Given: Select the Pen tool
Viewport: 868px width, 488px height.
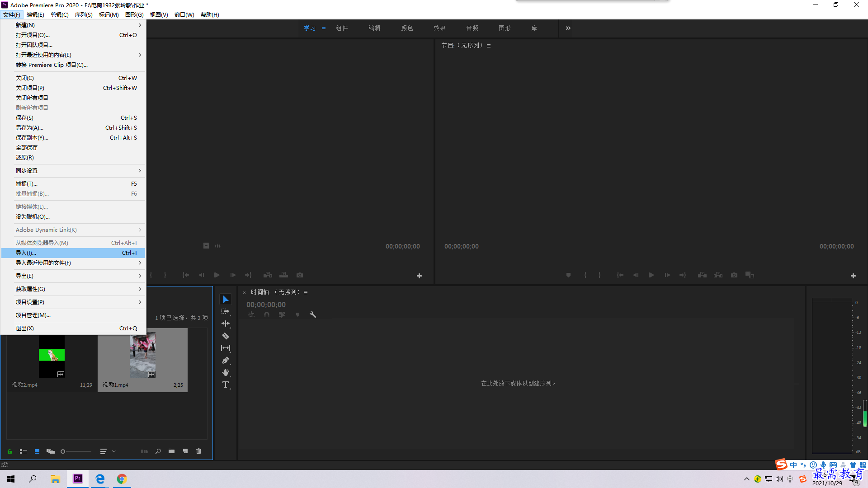Looking at the screenshot, I should [226, 361].
